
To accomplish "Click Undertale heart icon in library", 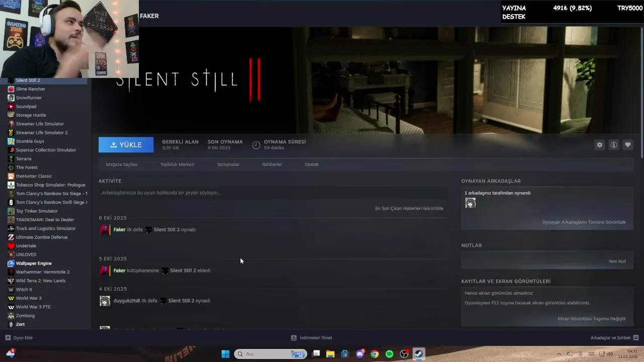I will (11, 246).
